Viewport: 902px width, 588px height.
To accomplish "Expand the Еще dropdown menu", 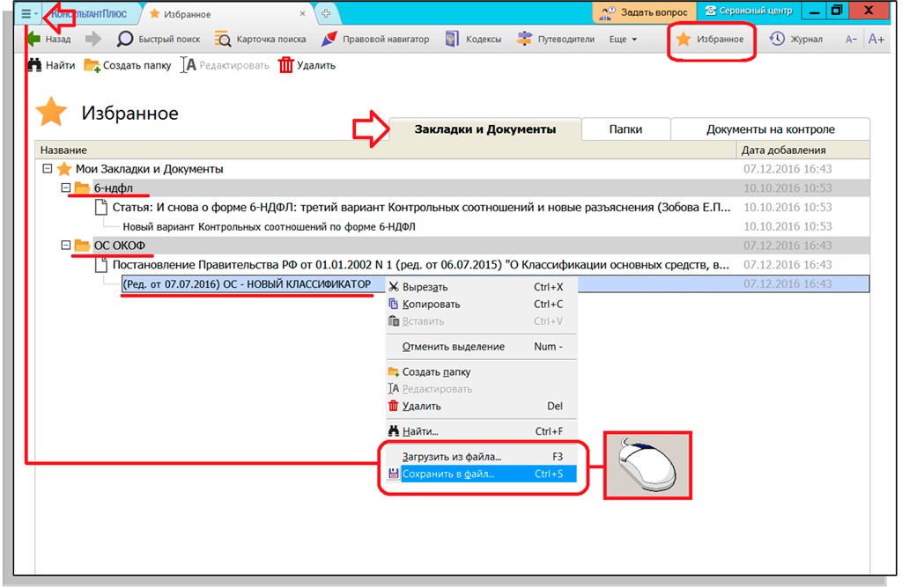I will [x=623, y=39].
